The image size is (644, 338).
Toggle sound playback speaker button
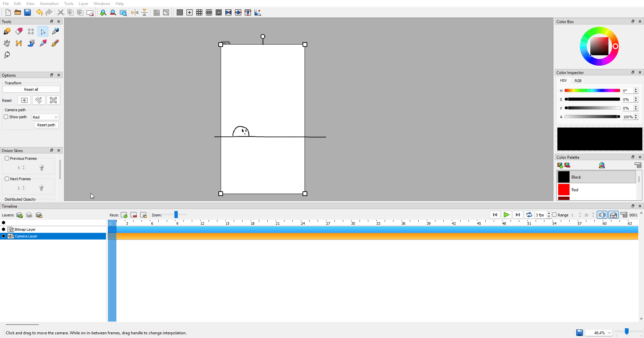[602, 215]
